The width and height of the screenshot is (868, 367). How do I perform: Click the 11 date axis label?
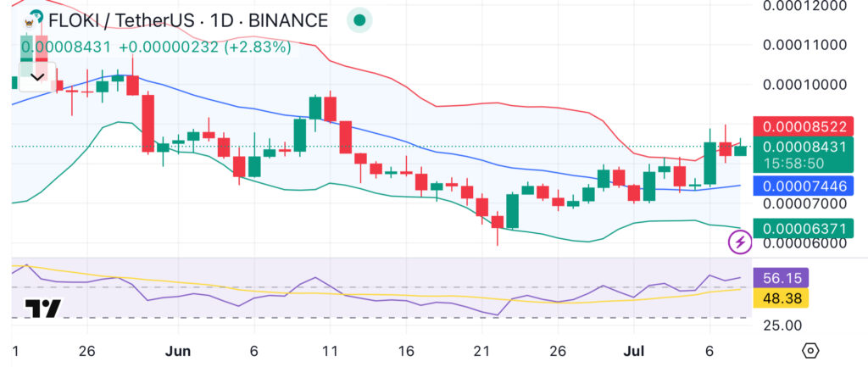click(x=330, y=351)
